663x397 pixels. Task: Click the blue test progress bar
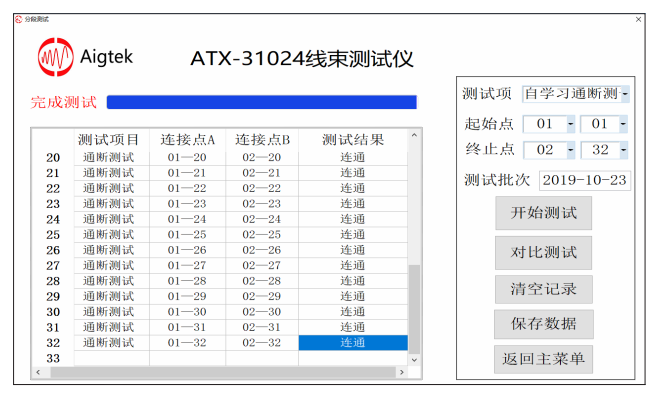(262, 102)
